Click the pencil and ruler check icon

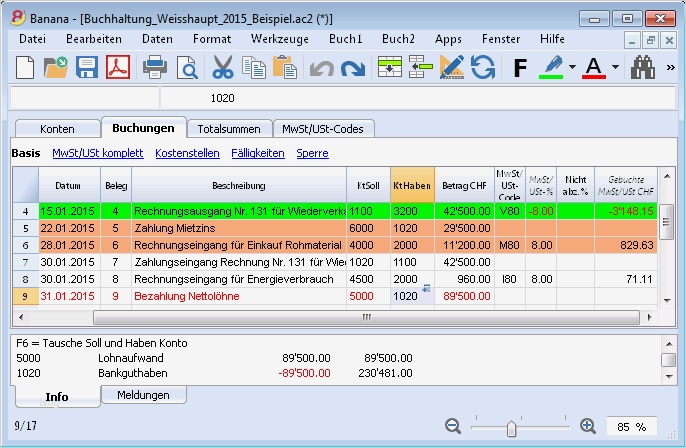(x=452, y=67)
